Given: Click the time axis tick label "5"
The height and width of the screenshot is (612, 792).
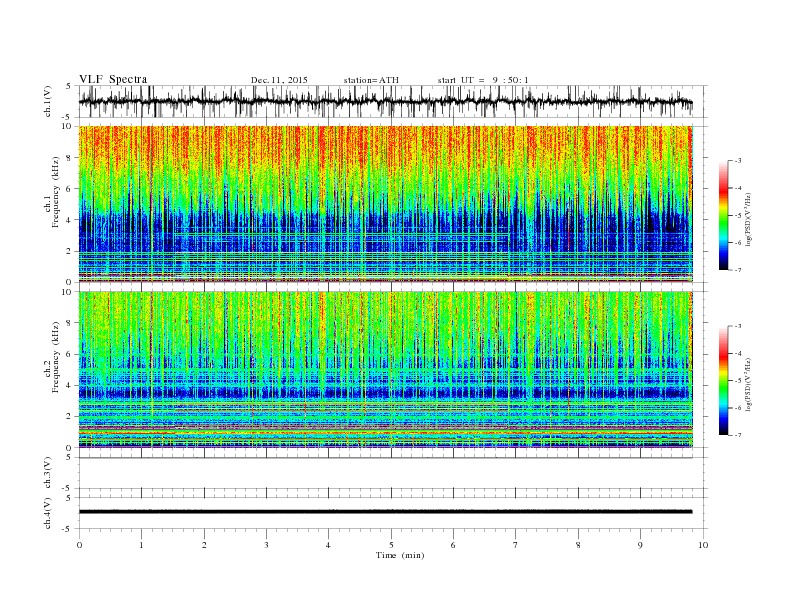Looking at the screenshot, I should [x=391, y=545].
